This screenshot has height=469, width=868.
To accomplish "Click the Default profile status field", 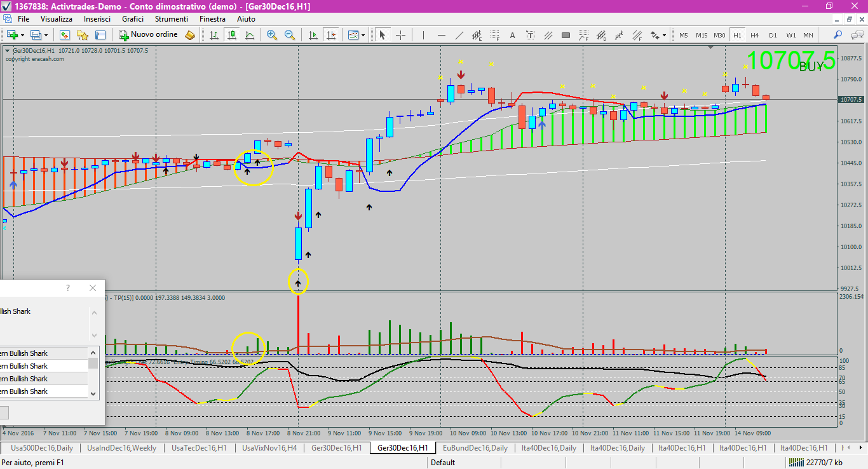I will click(x=443, y=463).
